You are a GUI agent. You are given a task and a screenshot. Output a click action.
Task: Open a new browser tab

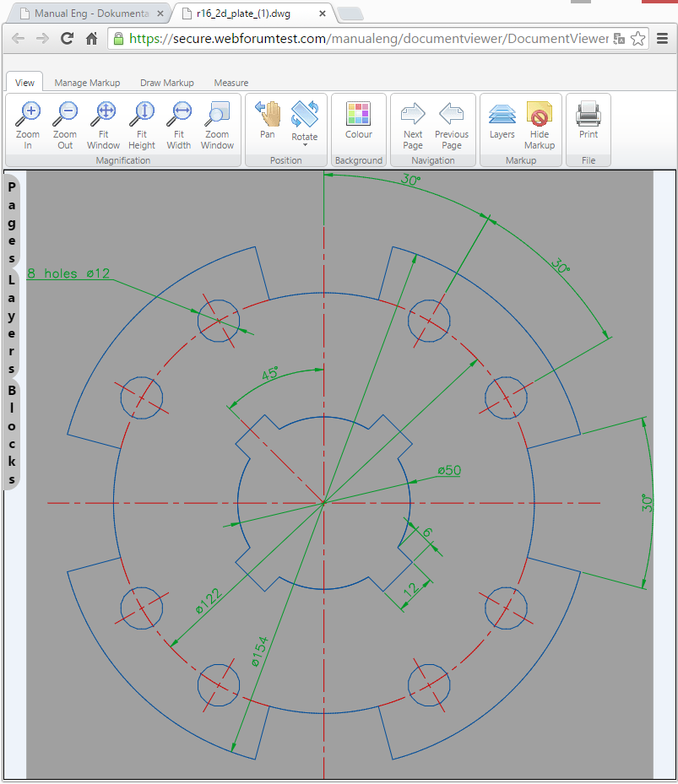coord(350,14)
